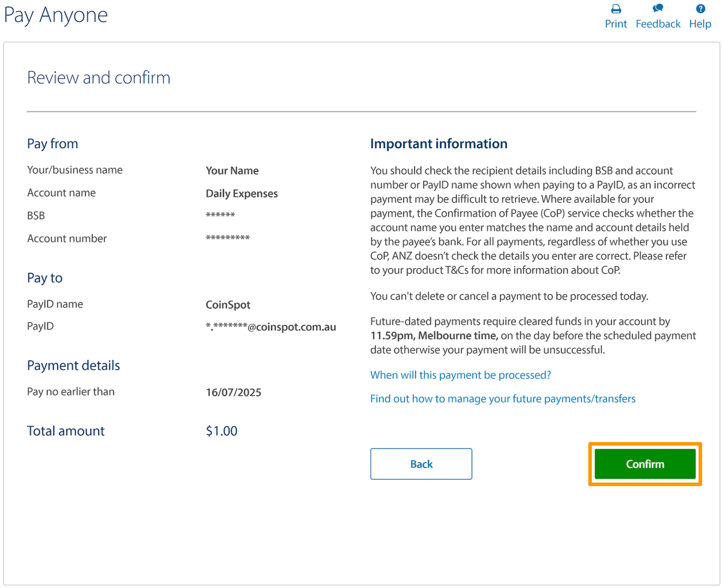Screen dimensions: 724x588
Task: Open the Feedback link label
Action: click(x=658, y=24)
